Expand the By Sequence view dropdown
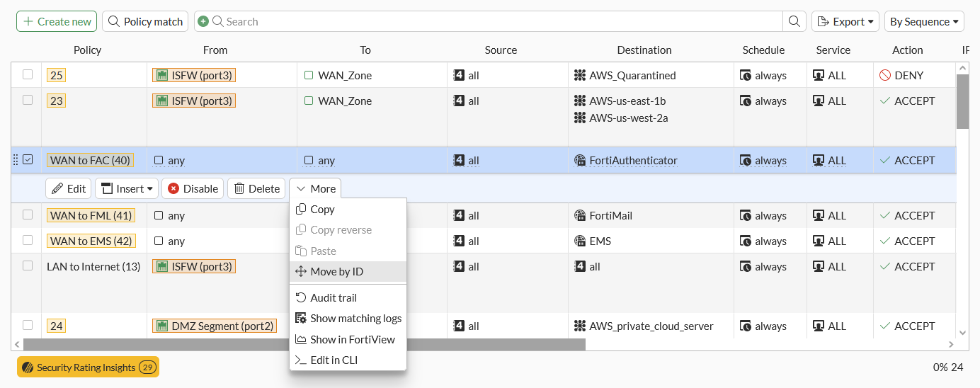This screenshot has width=980, height=388. pyautogui.click(x=924, y=21)
